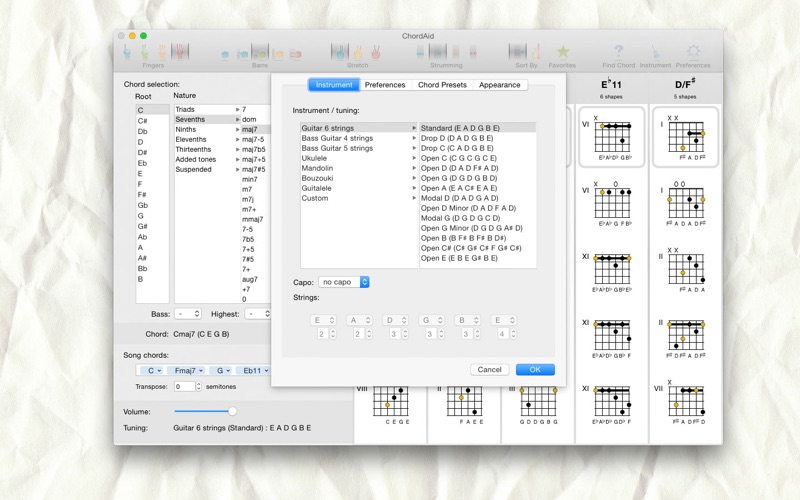Select the red Stretch hand icon
Viewport: 800px width, 500px height.
tap(376, 52)
